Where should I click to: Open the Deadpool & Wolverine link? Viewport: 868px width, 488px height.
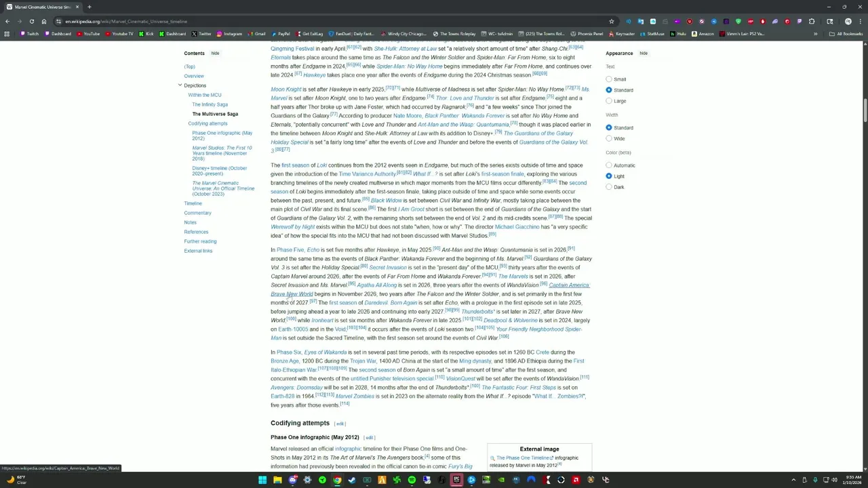point(510,321)
